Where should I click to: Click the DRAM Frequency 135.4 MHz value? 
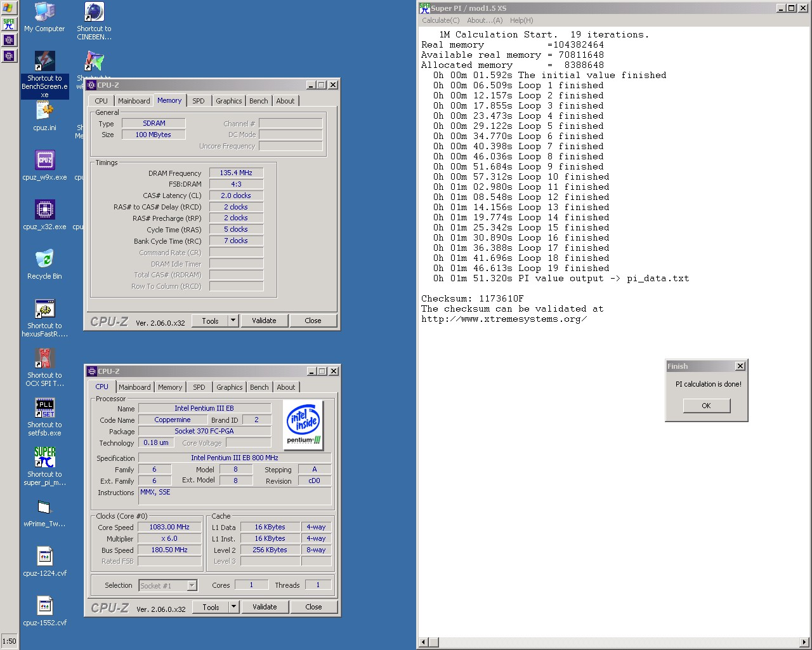tap(236, 173)
